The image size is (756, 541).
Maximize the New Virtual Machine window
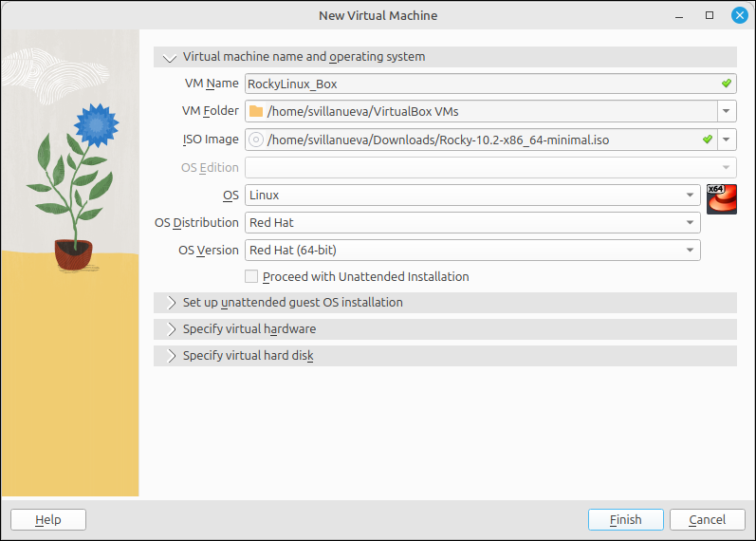pyautogui.click(x=710, y=15)
